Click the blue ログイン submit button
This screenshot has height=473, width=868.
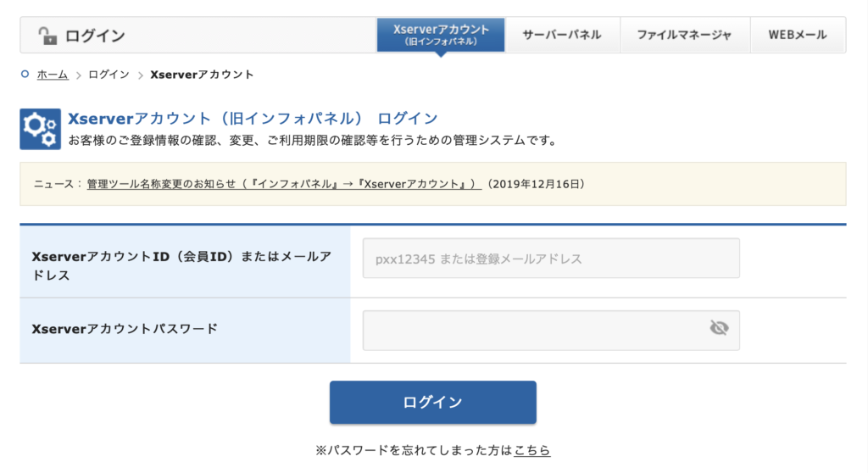point(433,402)
